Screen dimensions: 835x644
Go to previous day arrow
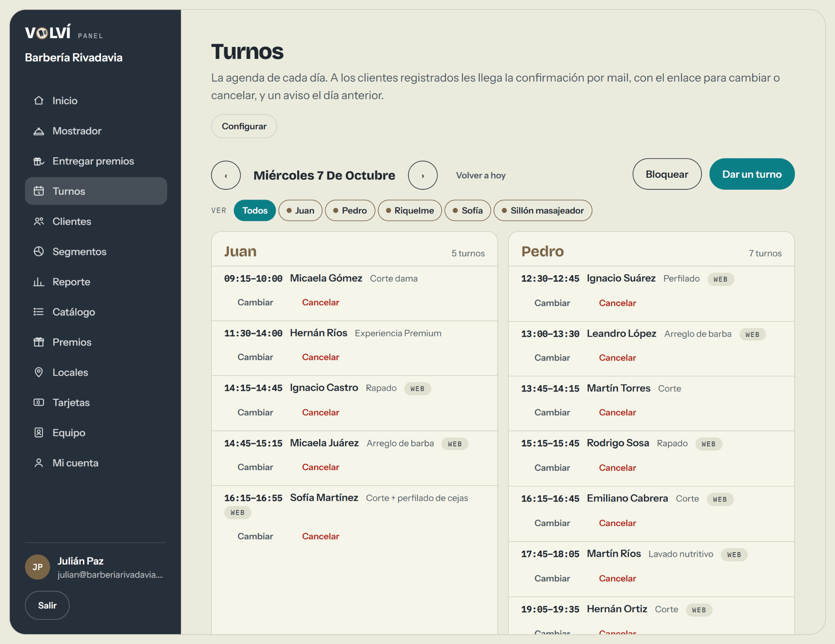click(x=226, y=175)
